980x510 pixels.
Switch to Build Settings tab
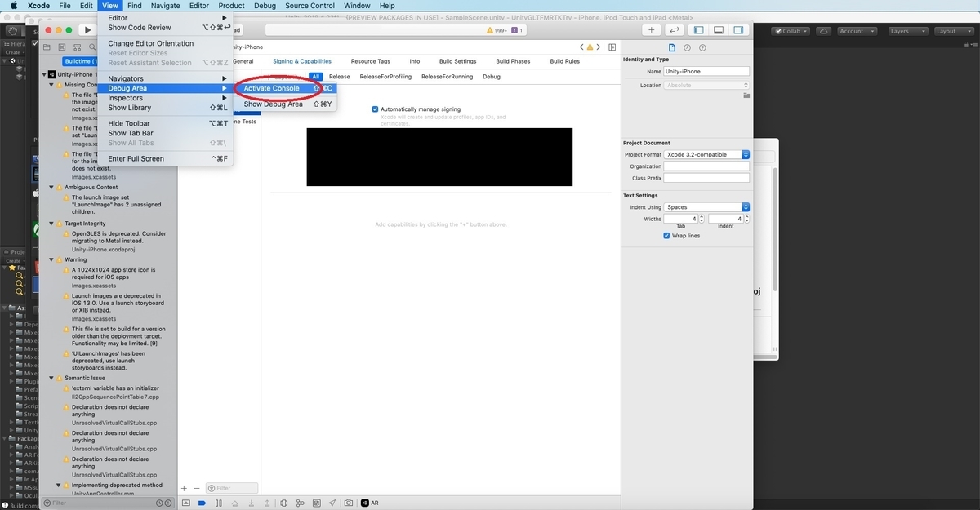(x=457, y=61)
